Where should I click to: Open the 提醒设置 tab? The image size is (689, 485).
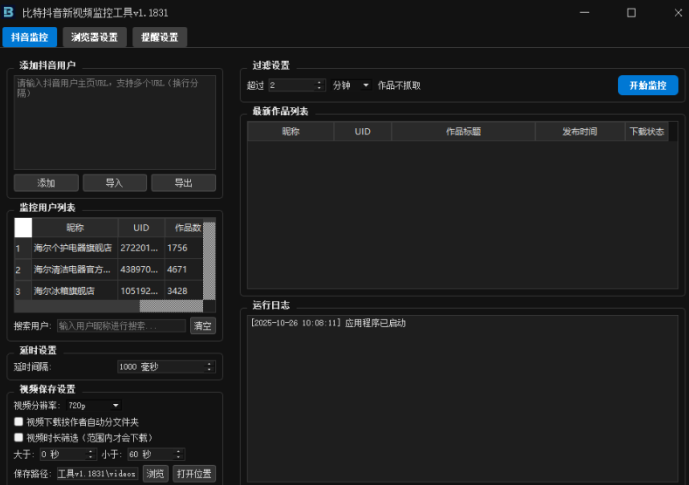[160, 37]
